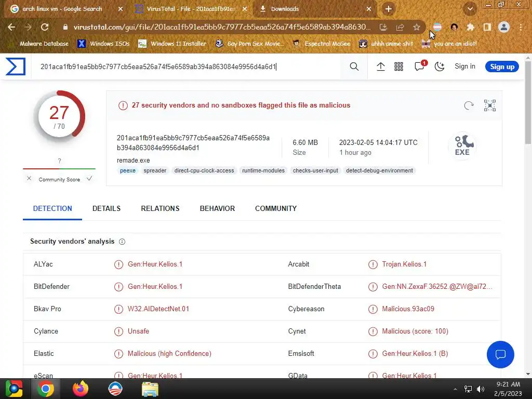Click the volume speaker tray icon

pos(481,389)
